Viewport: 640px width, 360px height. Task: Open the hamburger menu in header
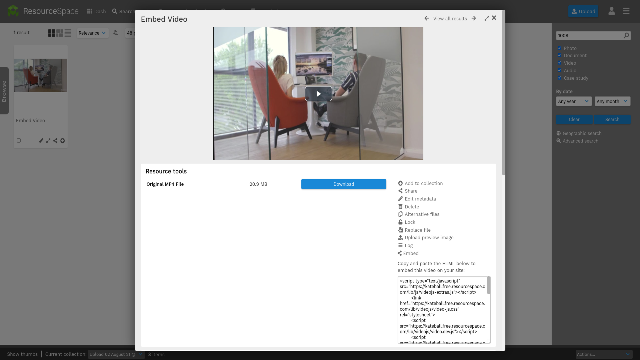pyautogui.click(x=626, y=11)
